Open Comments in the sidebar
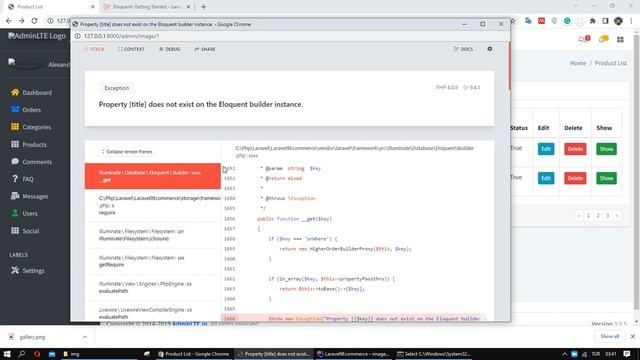 pos(32,162)
